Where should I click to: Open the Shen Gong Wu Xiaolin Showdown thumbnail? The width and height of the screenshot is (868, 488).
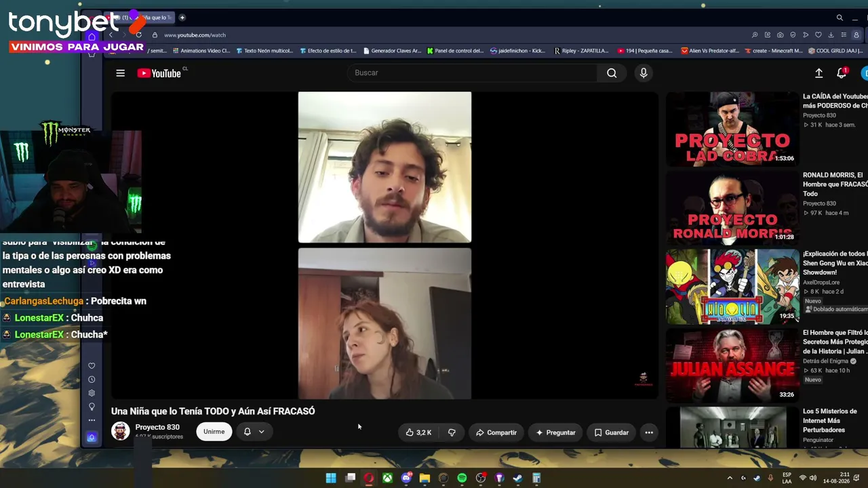[x=732, y=287]
